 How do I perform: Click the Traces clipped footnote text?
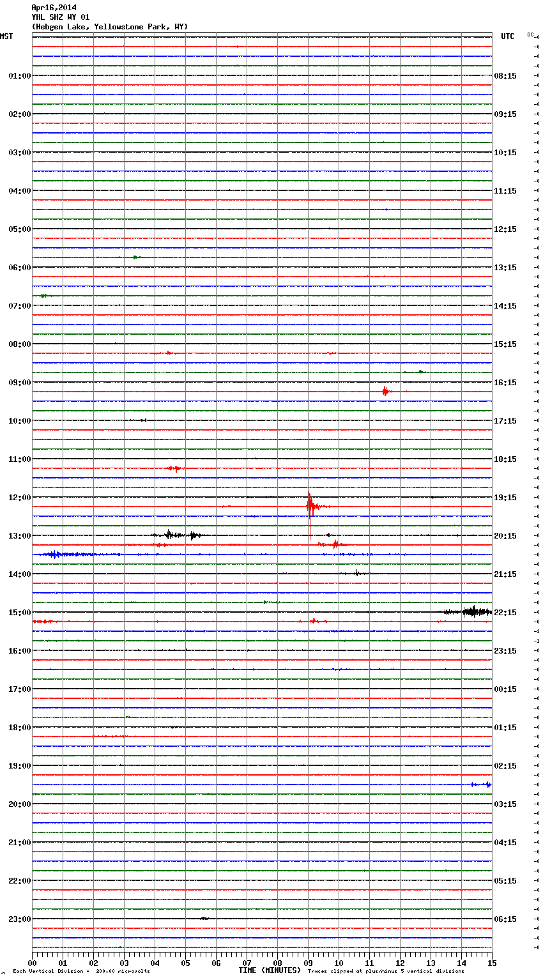click(386, 972)
